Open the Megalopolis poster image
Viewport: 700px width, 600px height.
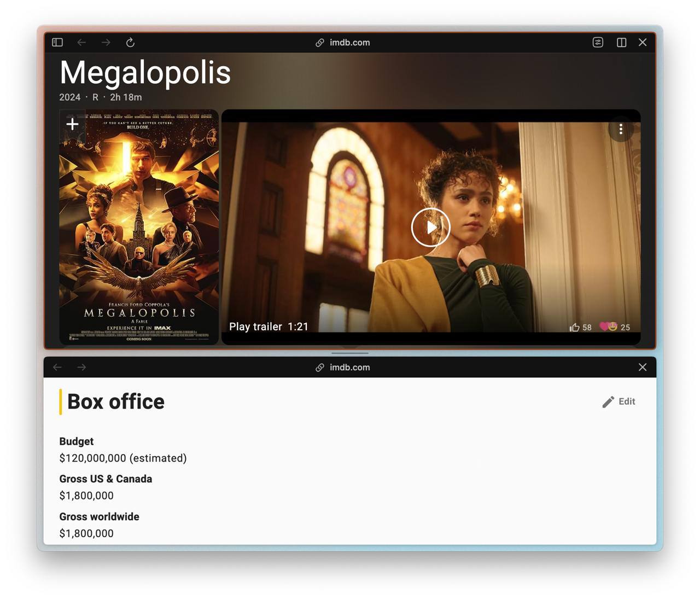[x=139, y=227]
